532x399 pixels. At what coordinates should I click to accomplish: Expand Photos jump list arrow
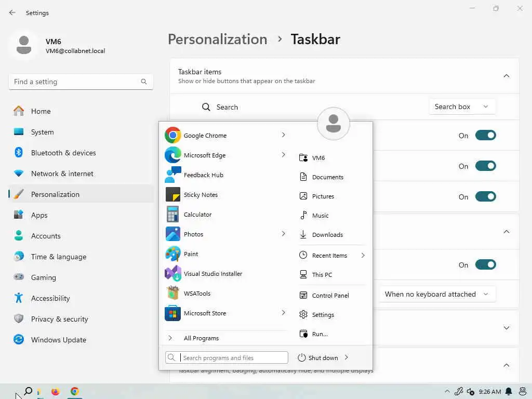(x=283, y=234)
